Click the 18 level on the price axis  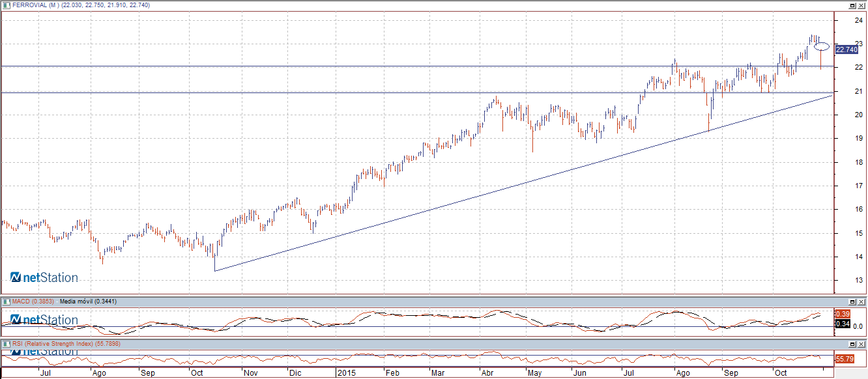tap(860, 162)
